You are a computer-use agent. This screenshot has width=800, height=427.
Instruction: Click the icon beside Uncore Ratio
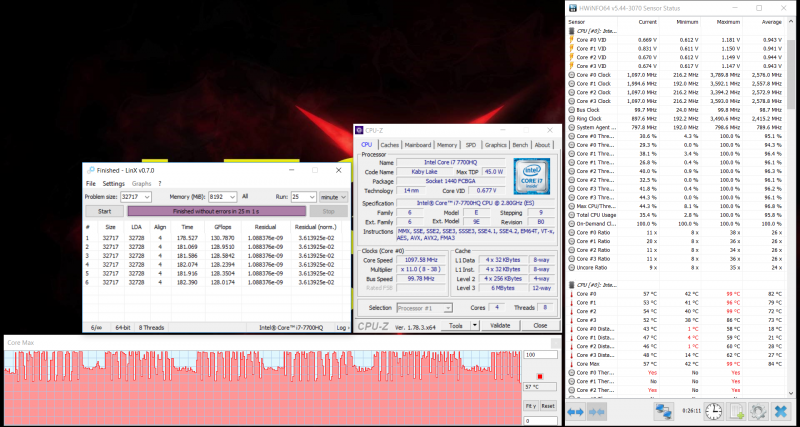pos(571,267)
